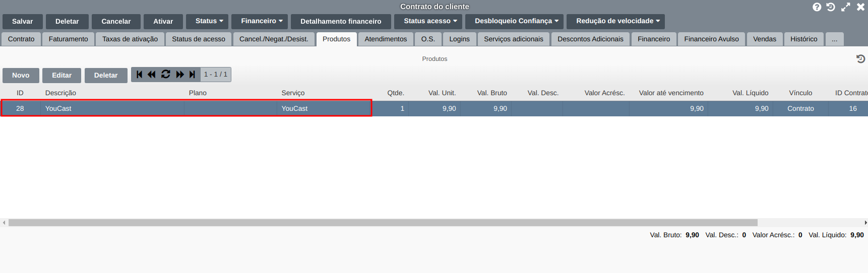Viewport: 868px width, 273px height.
Task: Sort by the ID column header
Action: click(20, 93)
